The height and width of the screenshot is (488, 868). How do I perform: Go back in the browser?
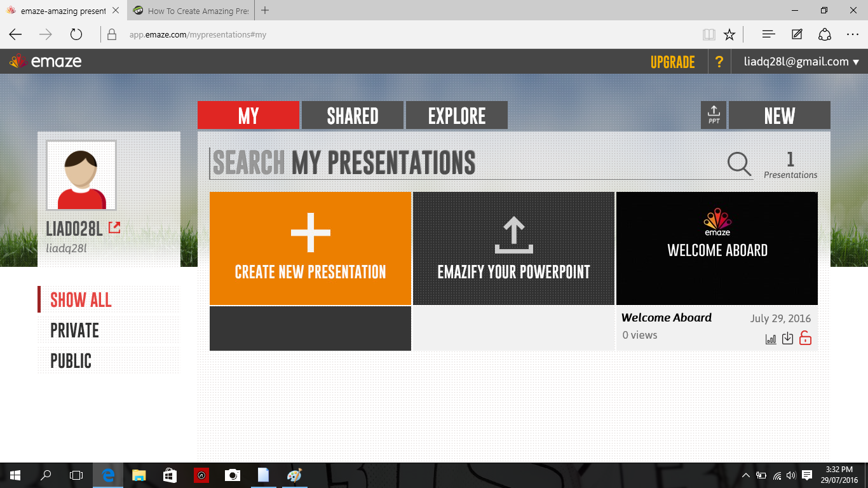point(15,34)
